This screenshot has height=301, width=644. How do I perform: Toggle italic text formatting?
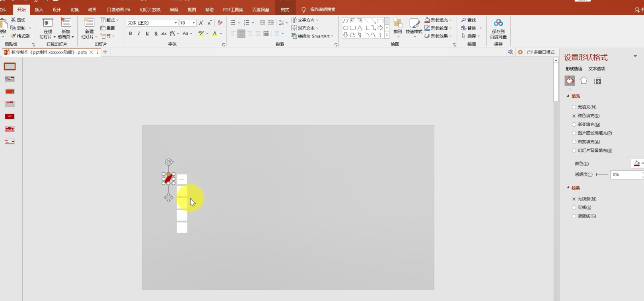click(x=139, y=34)
